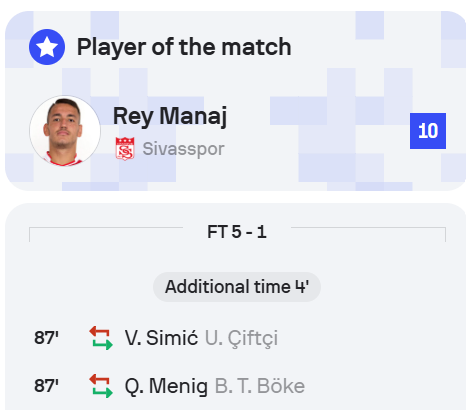Click the Player of the match heading
Image resolution: width=466 pixels, height=418 pixels.
click(184, 47)
